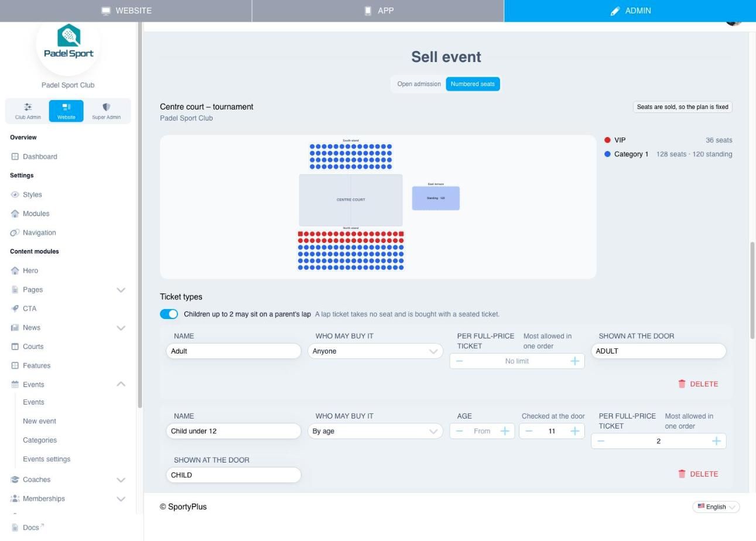Open Categories submenu item
The image size is (756, 541).
[x=40, y=440]
